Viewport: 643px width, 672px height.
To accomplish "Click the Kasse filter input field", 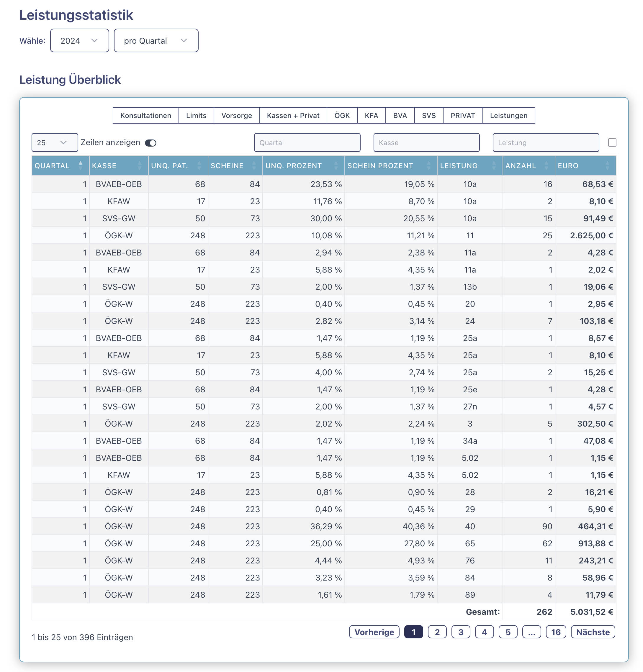I will pos(426,142).
